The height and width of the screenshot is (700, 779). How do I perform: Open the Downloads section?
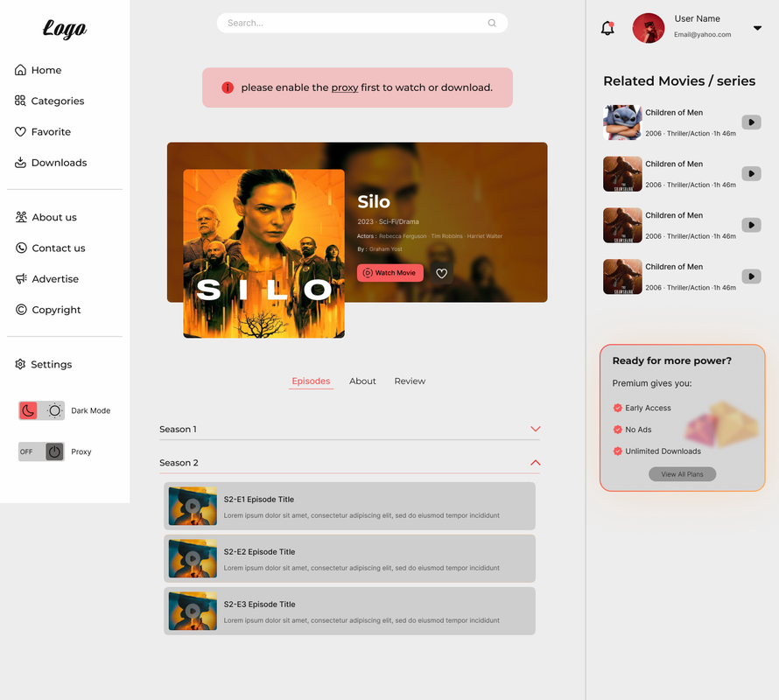[51, 163]
